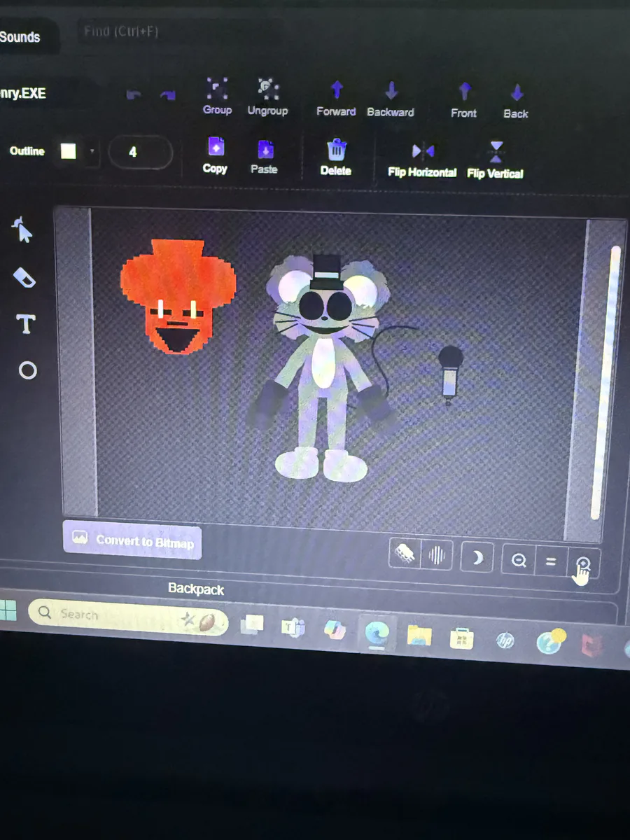Viewport: 630px width, 840px height.
Task: Move selection Forward one layer
Action: [x=336, y=99]
